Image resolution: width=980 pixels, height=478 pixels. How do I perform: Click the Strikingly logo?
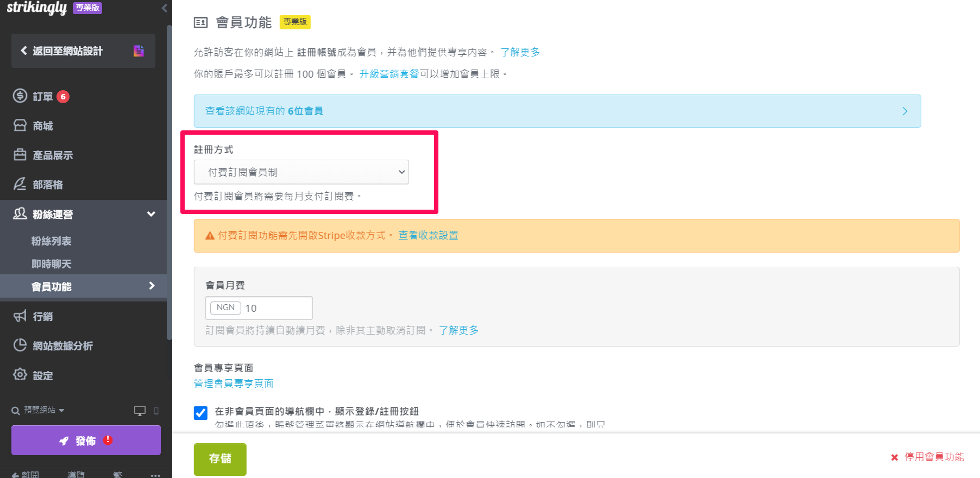36,8
